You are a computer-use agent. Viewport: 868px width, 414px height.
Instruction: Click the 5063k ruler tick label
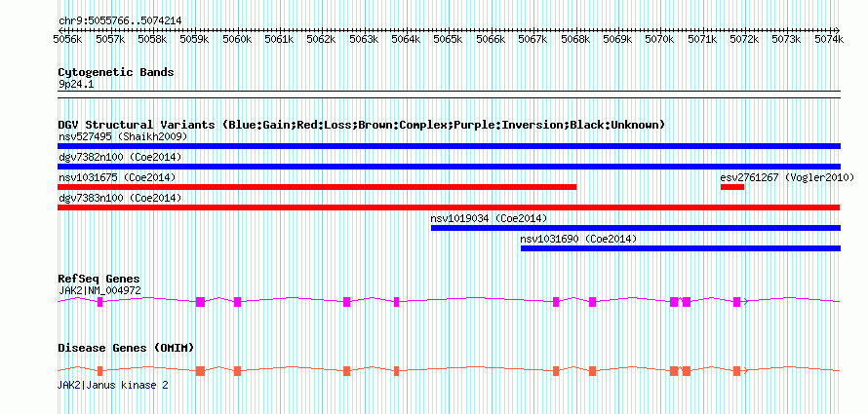[364, 39]
